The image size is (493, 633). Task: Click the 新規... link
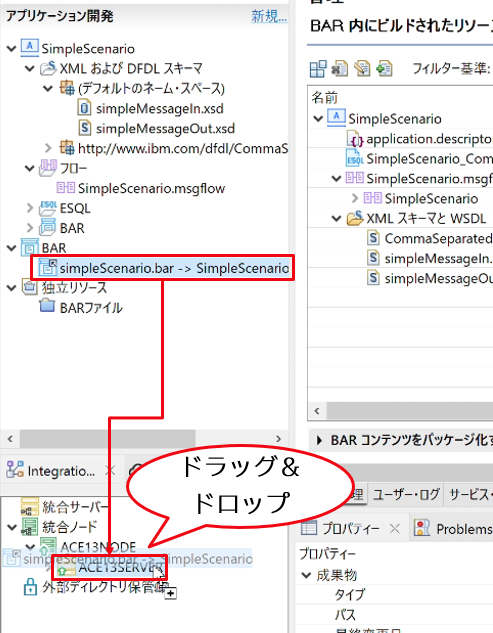[x=269, y=16]
